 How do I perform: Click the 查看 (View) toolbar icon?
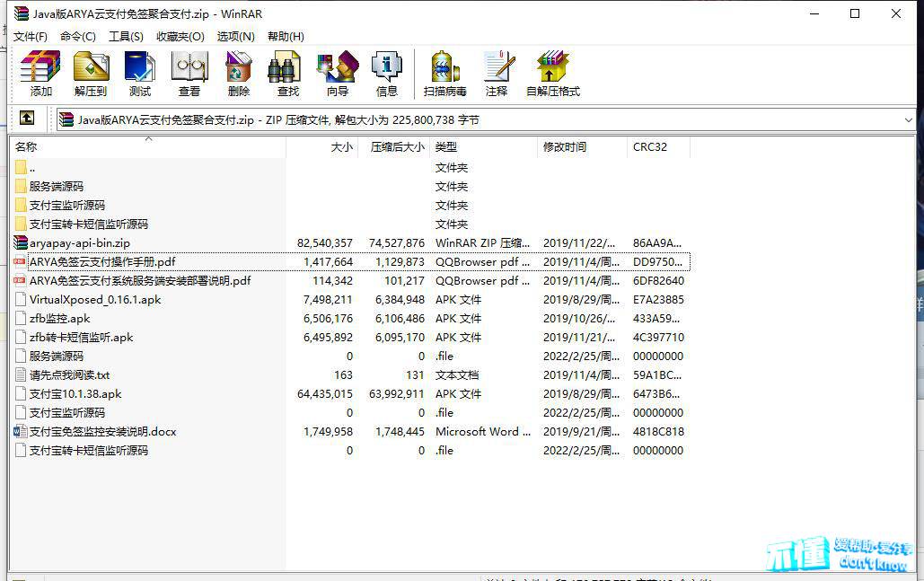tap(189, 66)
